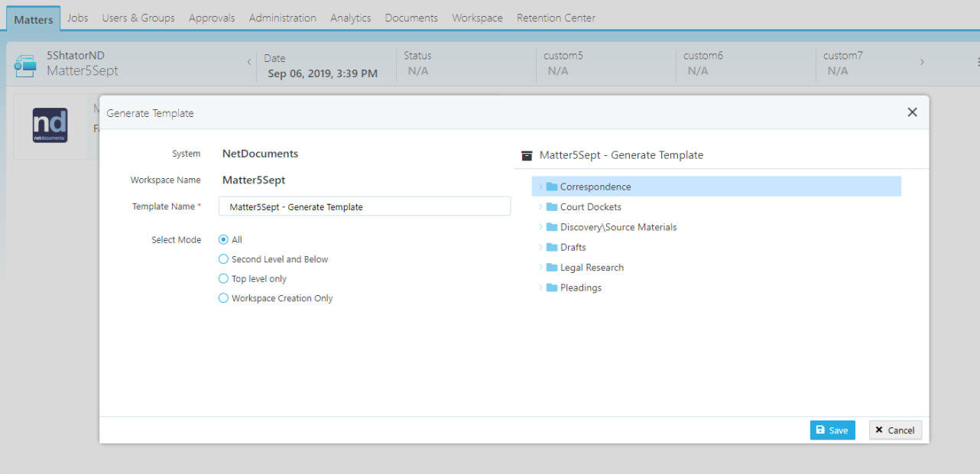The image size is (980, 474).
Task: Expand the Court Dockets folder
Action: pos(540,206)
